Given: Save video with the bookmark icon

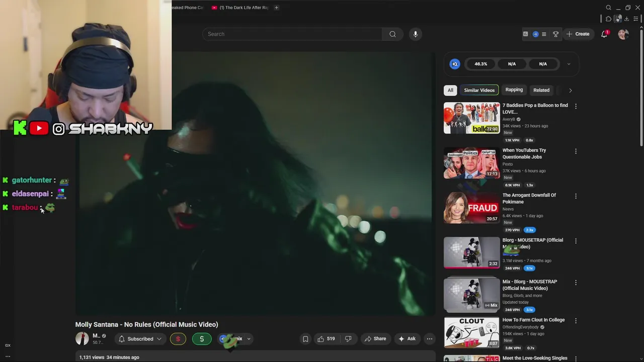Looking at the screenshot, I should (x=305, y=339).
